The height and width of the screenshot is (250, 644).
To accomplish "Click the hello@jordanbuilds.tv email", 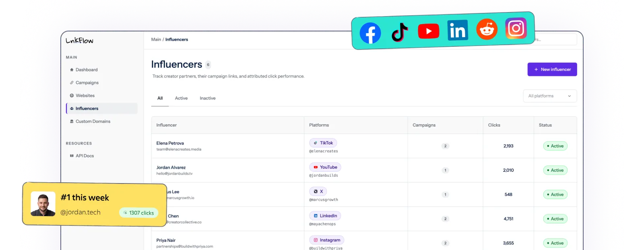I will 174,174.
